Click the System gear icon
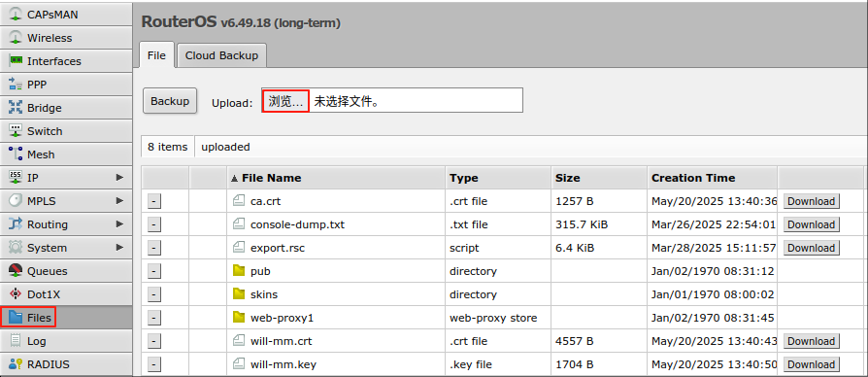This screenshot has height=377, width=868. tap(17, 248)
